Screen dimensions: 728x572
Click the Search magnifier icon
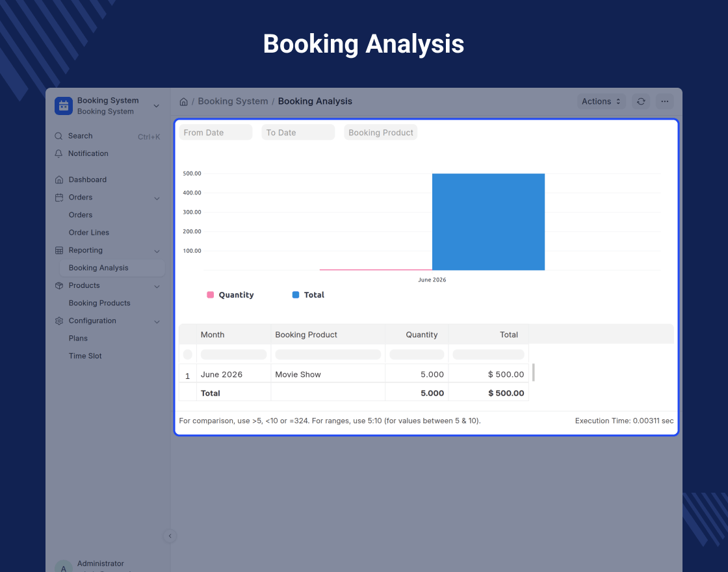pos(58,136)
